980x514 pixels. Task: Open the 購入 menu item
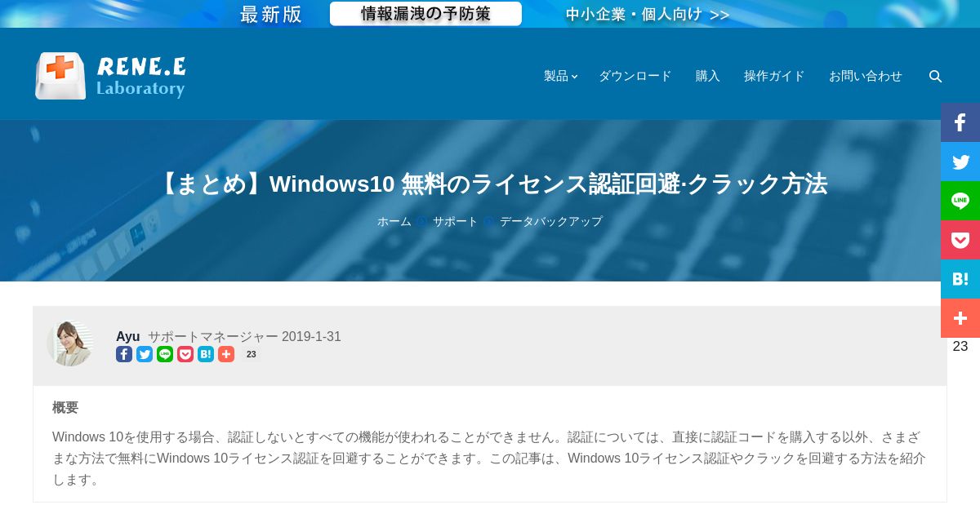pos(708,76)
